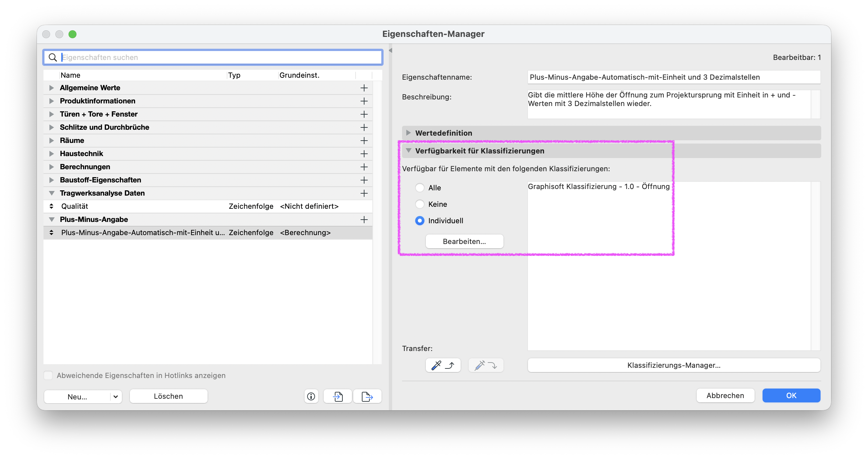
Task: Click plus icon for Schlitze und Durchbrüche
Action: click(x=363, y=127)
